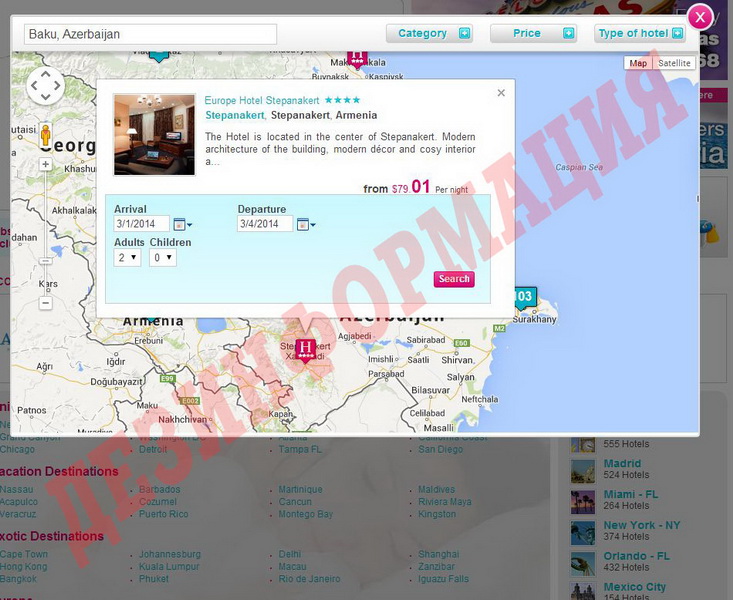Click the hotel marker at Stepanakert
The image size is (733, 600).
pos(306,350)
